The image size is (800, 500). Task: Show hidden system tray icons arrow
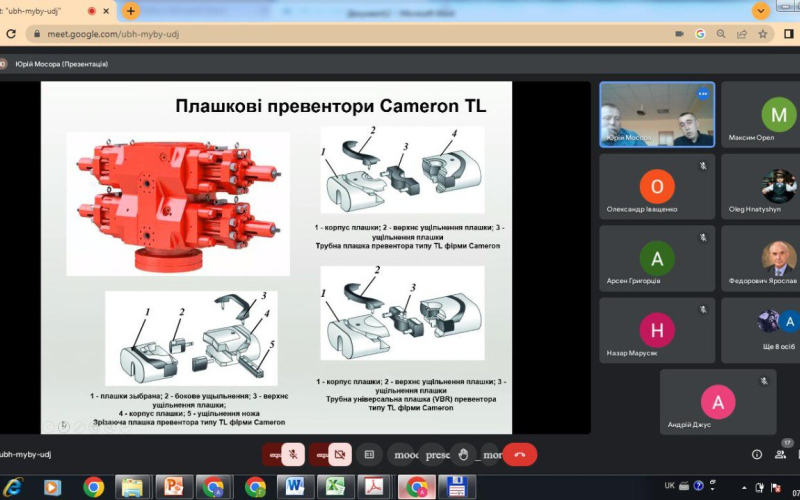[x=744, y=488]
